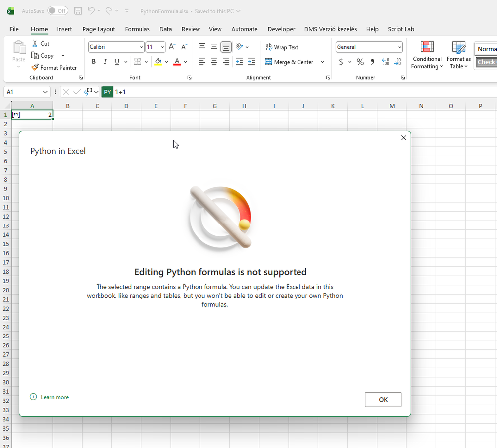This screenshot has width=497, height=448.
Task: Apply the Percent Style icon
Action: (x=360, y=62)
